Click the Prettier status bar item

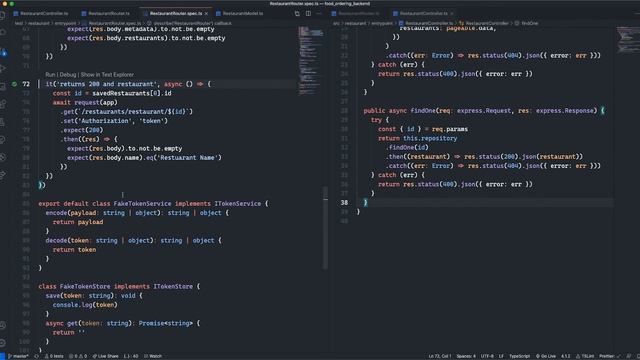pos(609,356)
